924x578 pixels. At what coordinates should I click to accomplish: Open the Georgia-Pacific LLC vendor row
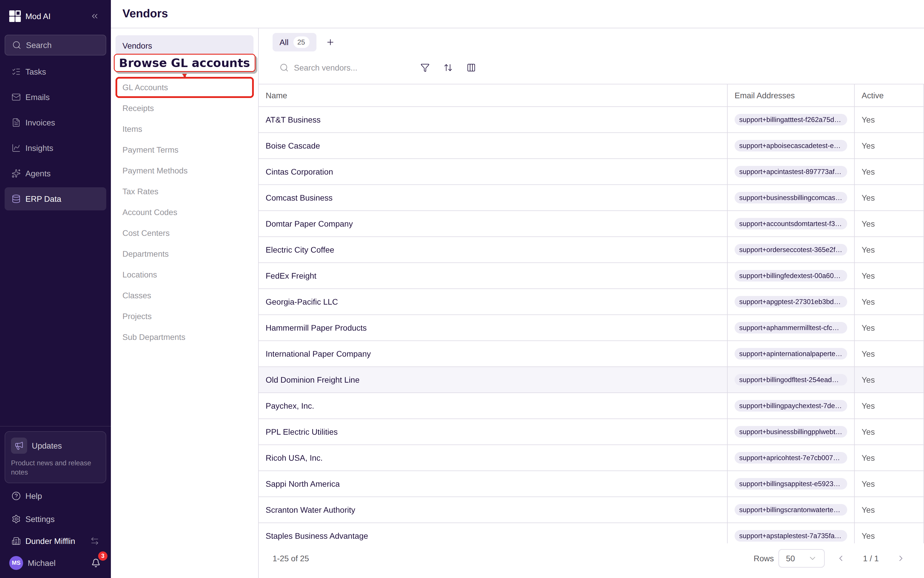(591, 302)
